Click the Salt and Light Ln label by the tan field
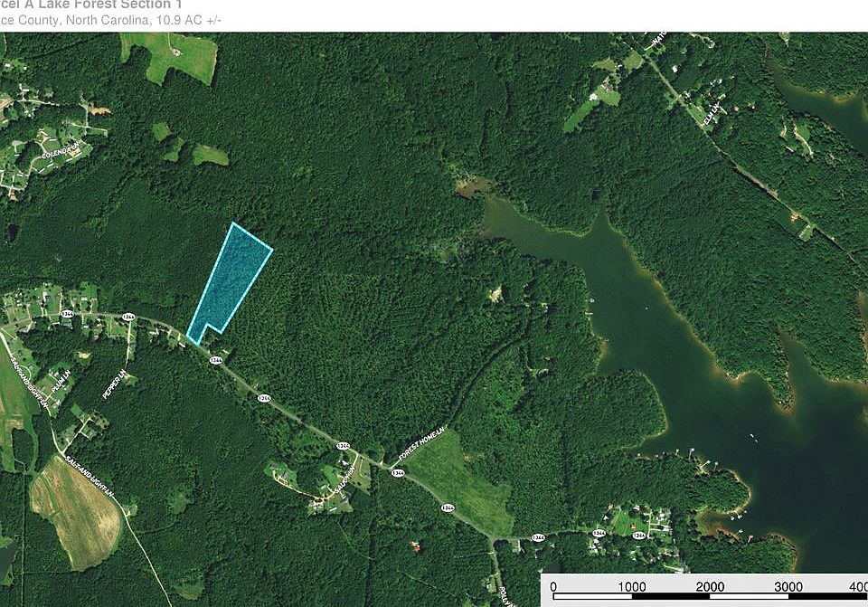This screenshot has height=607, width=868. 90,477
